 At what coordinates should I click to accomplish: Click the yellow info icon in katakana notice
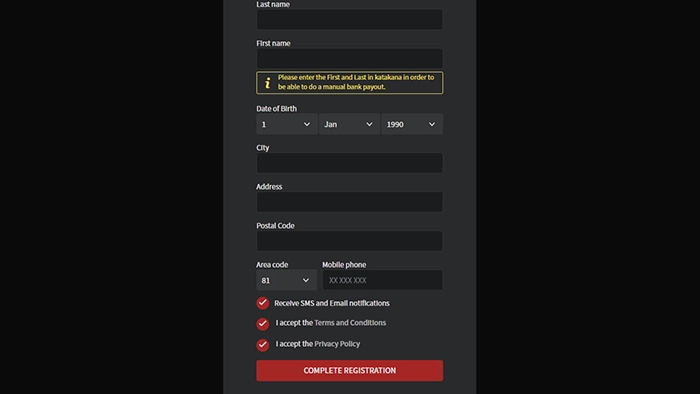pos(267,83)
